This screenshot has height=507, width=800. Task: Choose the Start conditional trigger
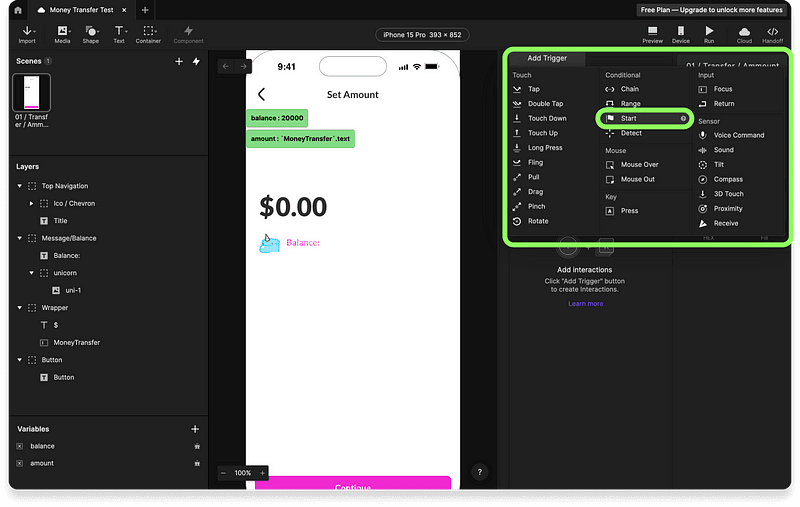(x=645, y=118)
